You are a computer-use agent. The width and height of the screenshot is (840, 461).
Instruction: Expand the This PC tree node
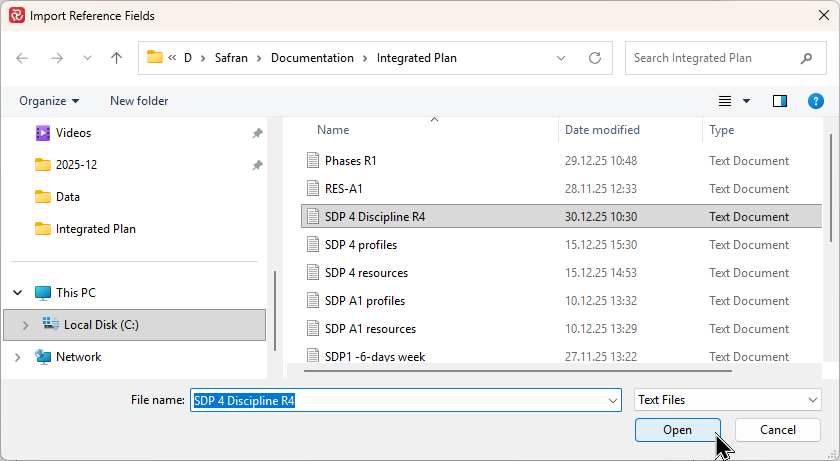18,293
